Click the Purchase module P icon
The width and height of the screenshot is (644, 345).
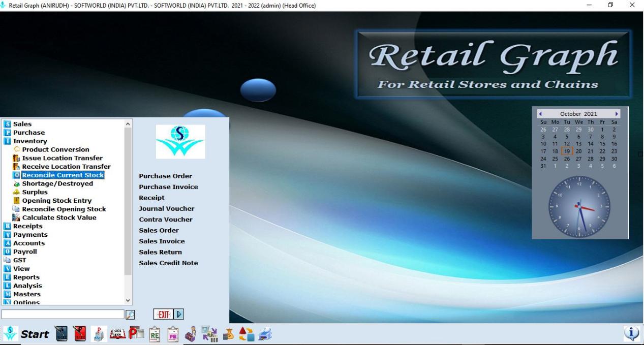pos(8,133)
